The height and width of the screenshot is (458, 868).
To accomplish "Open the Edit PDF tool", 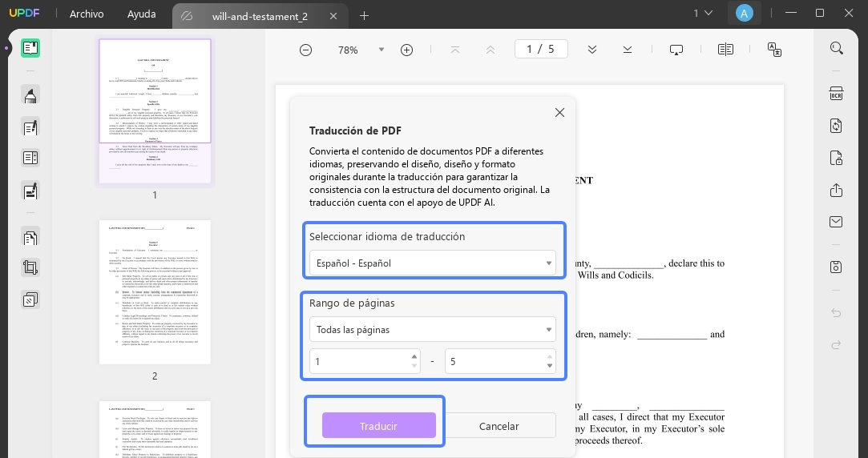I will click(30, 127).
